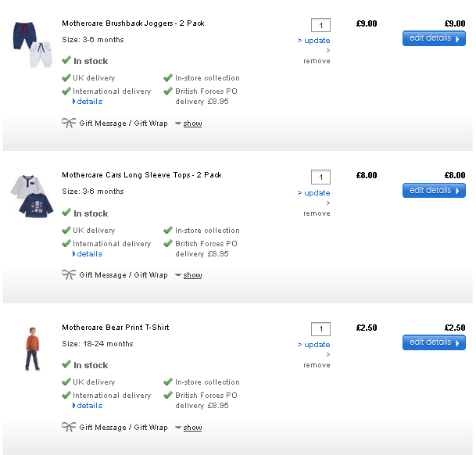476x455 pixels.
Task: Remove Cars Long Sleeve Tops from basket
Action: (x=317, y=213)
